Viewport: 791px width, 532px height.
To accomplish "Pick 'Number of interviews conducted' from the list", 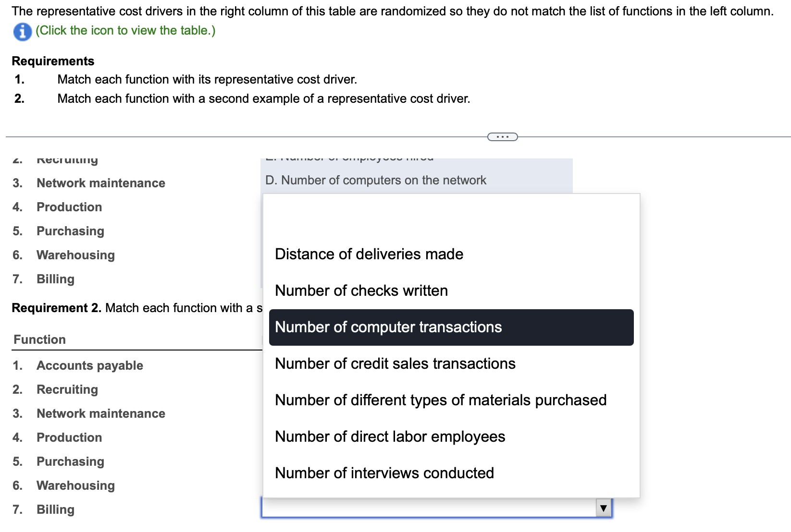I will click(384, 473).
